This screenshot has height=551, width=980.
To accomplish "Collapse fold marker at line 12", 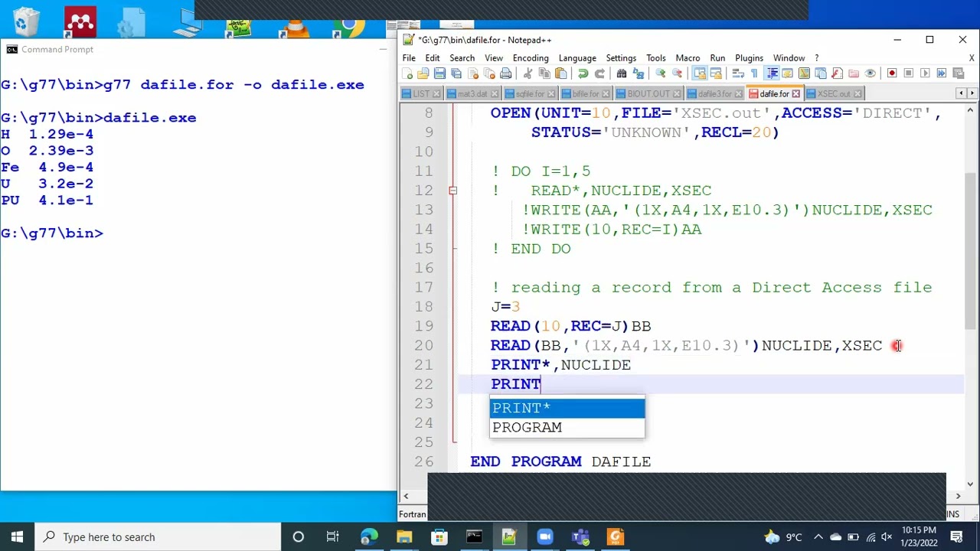I will [452, 191].
